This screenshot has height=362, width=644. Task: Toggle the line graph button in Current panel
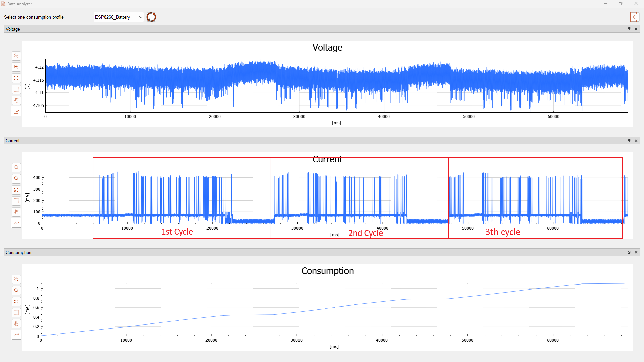click(16, 223)
